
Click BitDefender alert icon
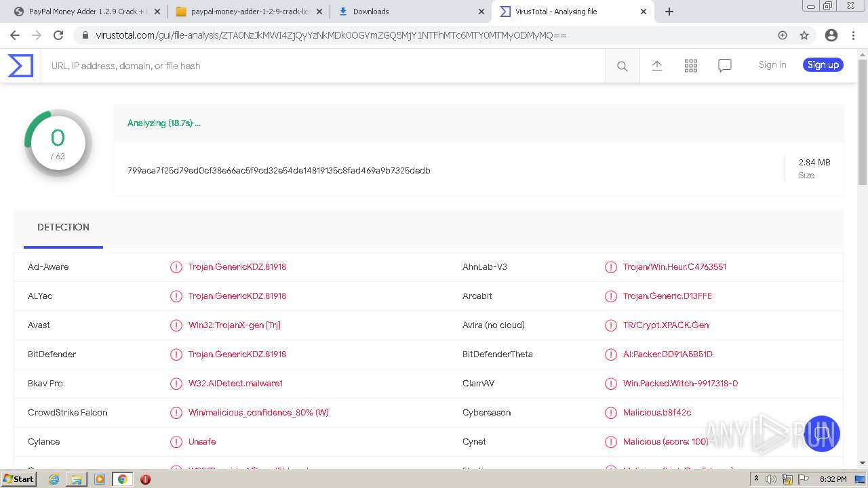point(176,354)
